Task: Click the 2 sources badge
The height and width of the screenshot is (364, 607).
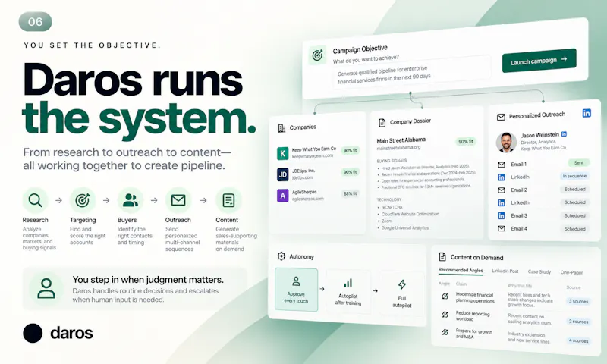Action: click(578, 322)
